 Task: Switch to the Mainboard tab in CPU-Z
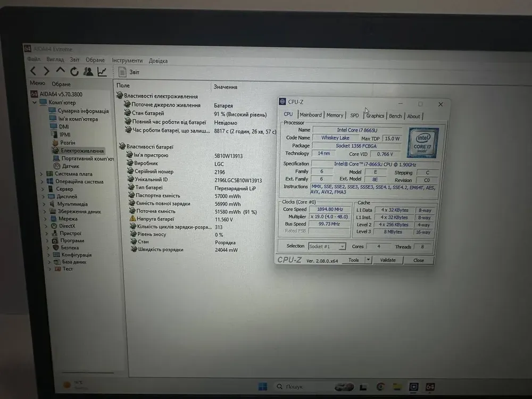coord(310,115)
